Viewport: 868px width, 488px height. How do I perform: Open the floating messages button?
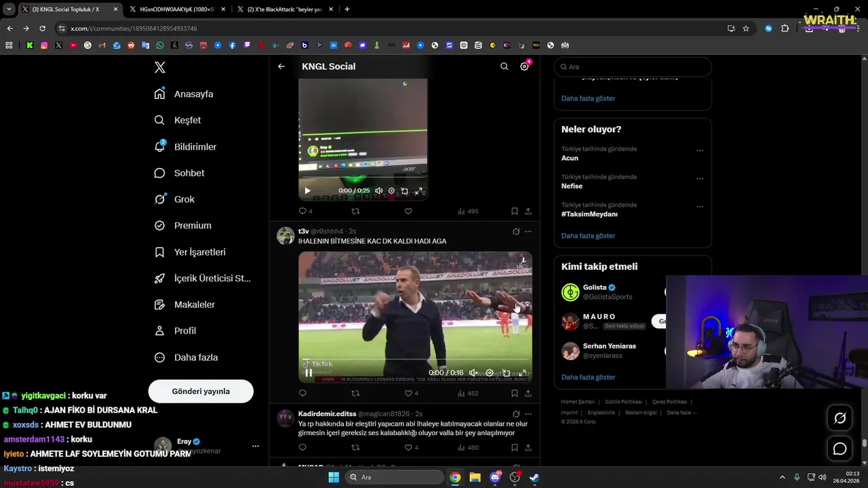[x=840, y=449]
